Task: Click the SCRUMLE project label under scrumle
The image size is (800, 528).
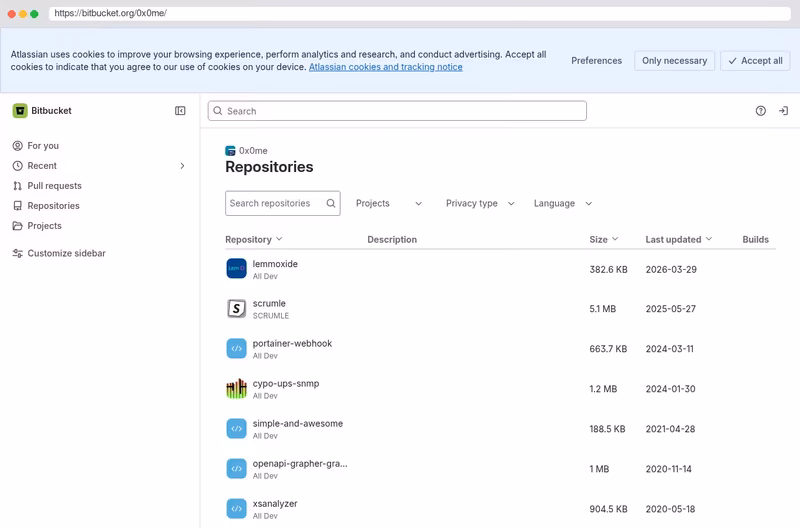Action: tap(271, 316)
